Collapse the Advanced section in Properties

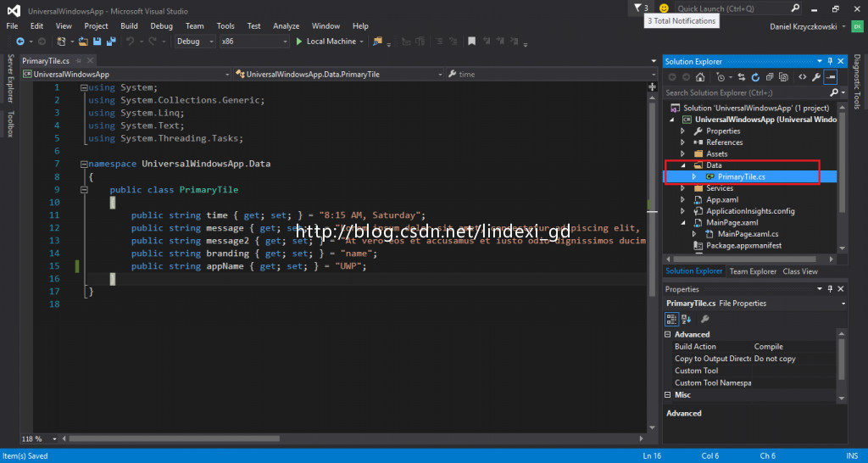[668, 334]
